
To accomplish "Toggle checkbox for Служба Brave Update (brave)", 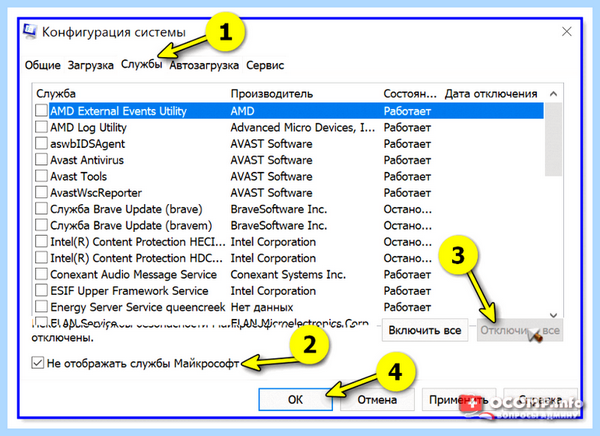I will [x=41, y=209].
